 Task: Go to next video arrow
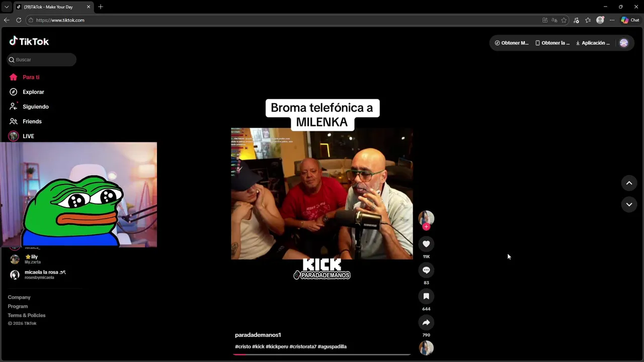click(x=629, y=204)
